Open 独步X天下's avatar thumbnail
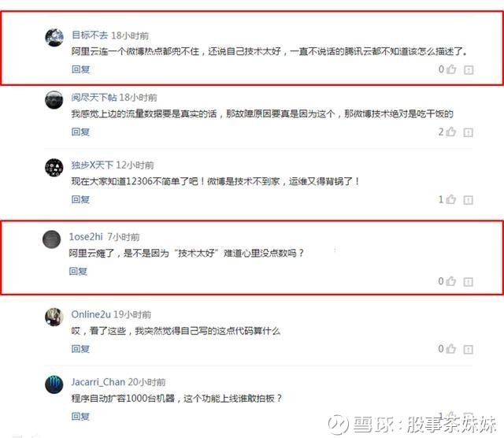Viewport: 504px width, 438px height. 54,168
